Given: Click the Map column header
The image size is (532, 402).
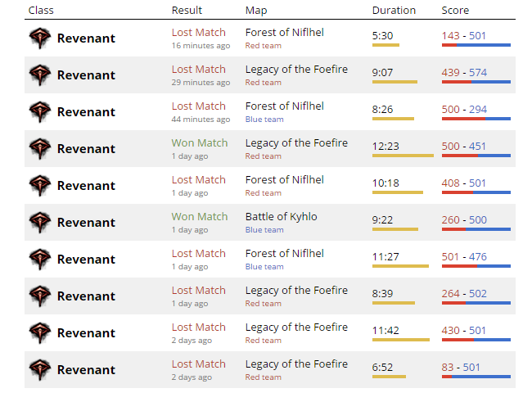Looking at the screenshot, I should click(x=256, y=11).
